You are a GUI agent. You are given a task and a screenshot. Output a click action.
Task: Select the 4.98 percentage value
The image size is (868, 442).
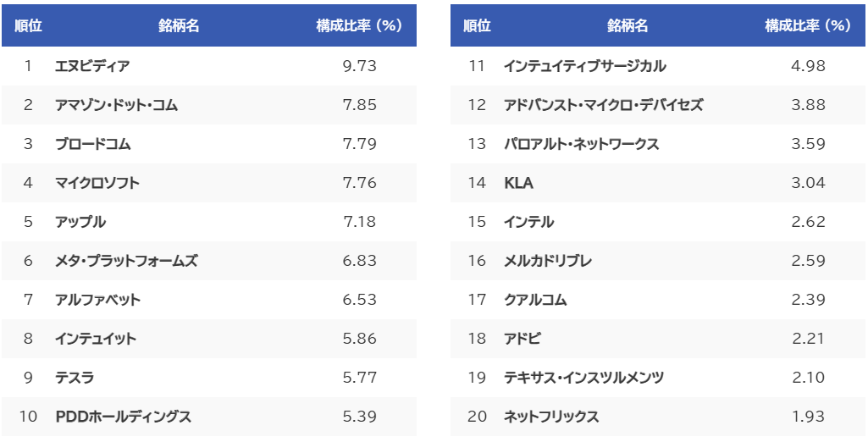[x=808, y=66]
